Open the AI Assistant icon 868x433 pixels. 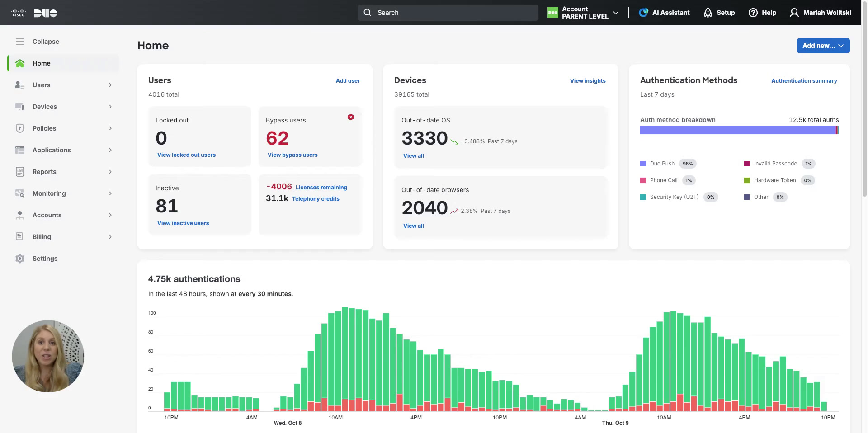643,13
